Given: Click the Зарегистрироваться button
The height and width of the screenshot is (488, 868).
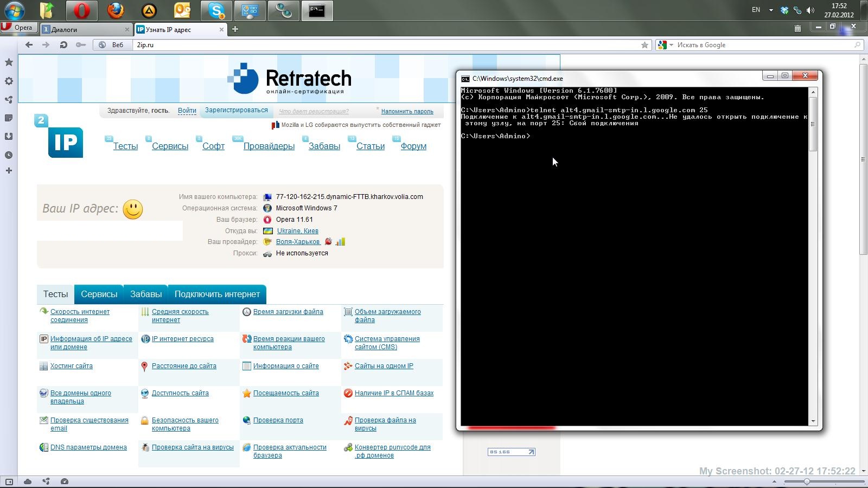Looking at the screenshot, I should pyautogui.click(x=237, y=110).
